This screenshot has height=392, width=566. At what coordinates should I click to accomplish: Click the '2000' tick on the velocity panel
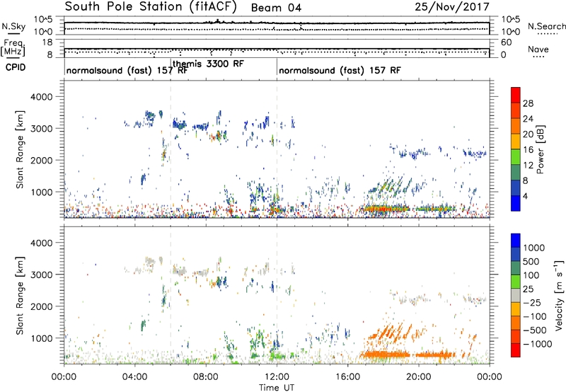(x=42, y=306)
